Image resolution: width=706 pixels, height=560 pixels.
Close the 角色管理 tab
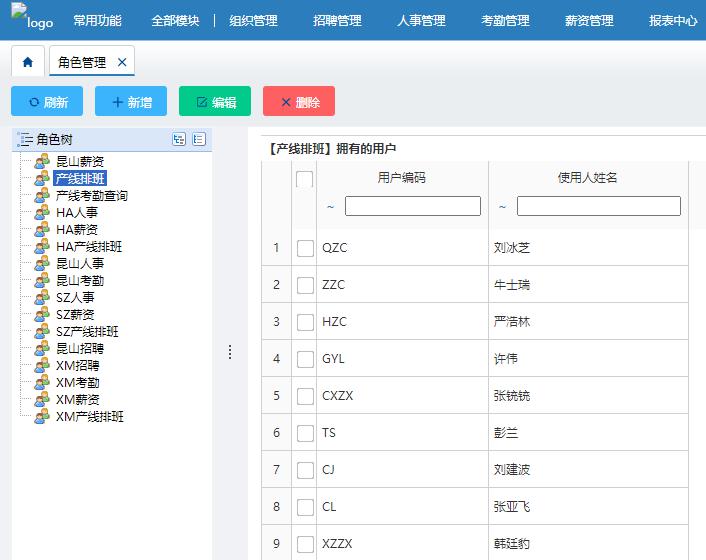tap(122, 62)
